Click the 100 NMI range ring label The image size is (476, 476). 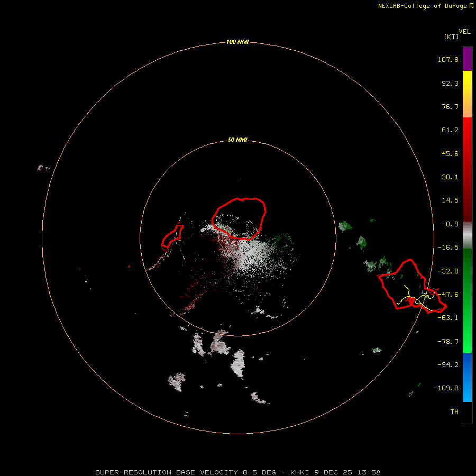click(x=237, y=42)
